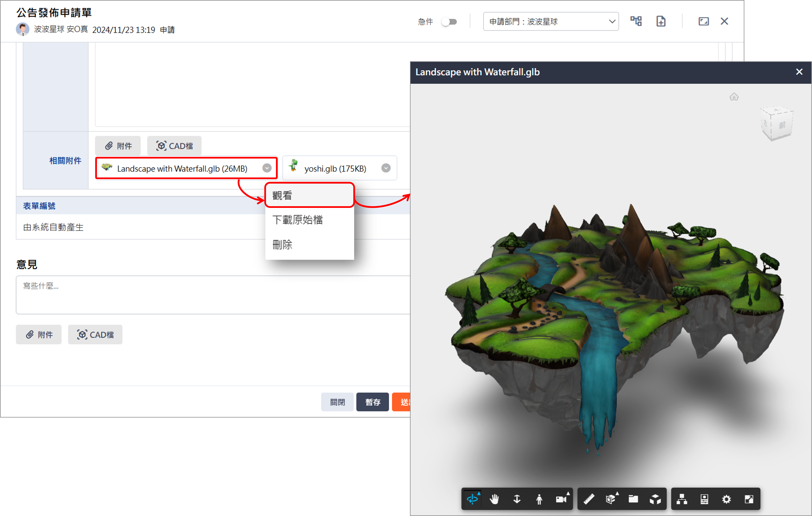812x516 pixels.
Task: Select the Pan hand tool
Action: 494,499
